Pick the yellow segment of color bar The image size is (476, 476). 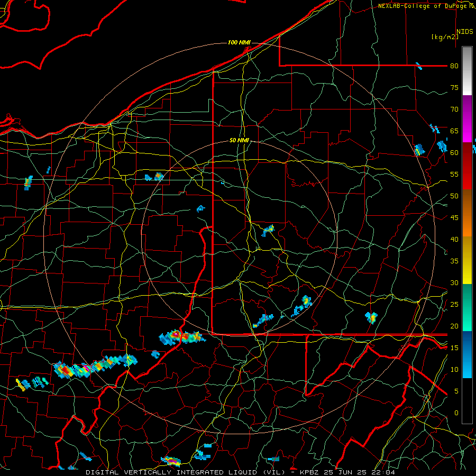467,260
